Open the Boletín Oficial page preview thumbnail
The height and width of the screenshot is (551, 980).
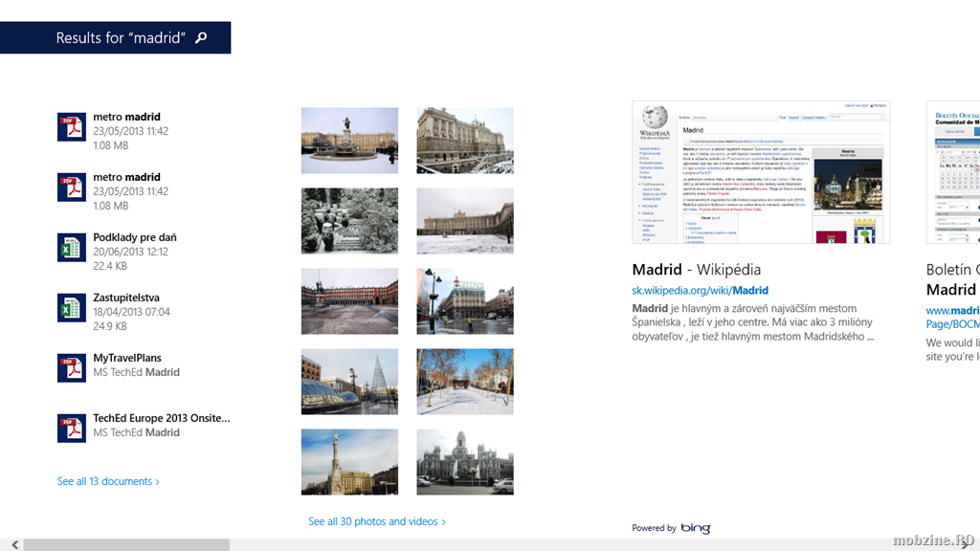tap(953, 172)
